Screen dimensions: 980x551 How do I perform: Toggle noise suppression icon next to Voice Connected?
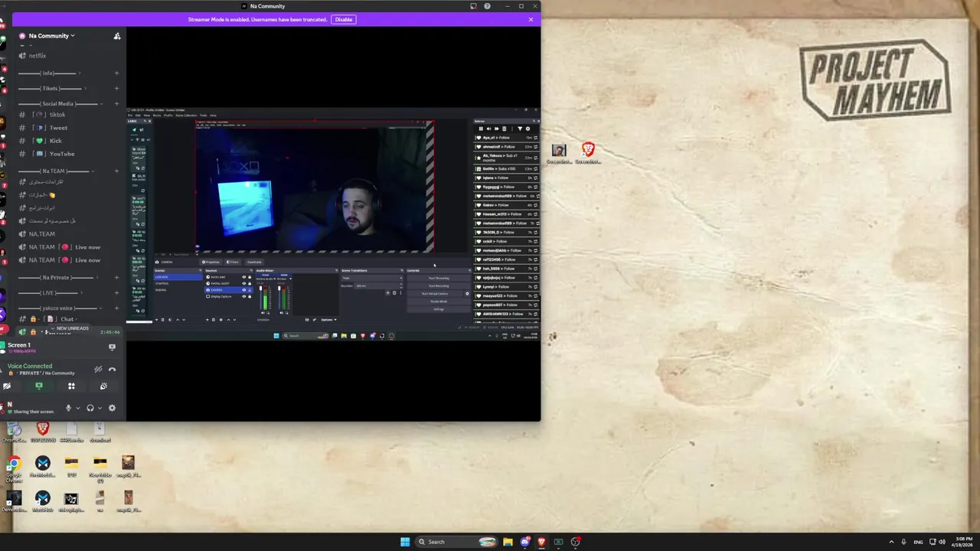98,369
